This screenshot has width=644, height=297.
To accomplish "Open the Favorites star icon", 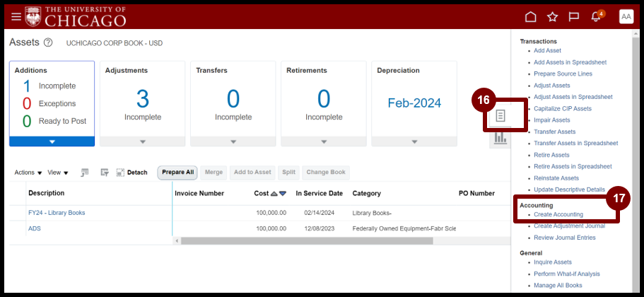I will pos(552,17).
